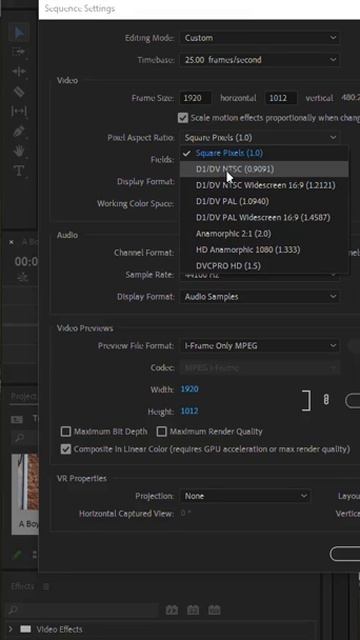Image resolution: width=360 pixels, height=640 pixels.
Task: Click the Effects panel search field
Action: [x=83, y=610]
